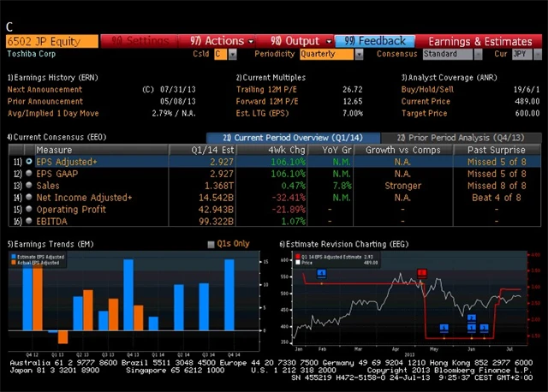Screen dimensions: 548x392
Task: Select the EBITDA radio button
Action: click(29, 221)
